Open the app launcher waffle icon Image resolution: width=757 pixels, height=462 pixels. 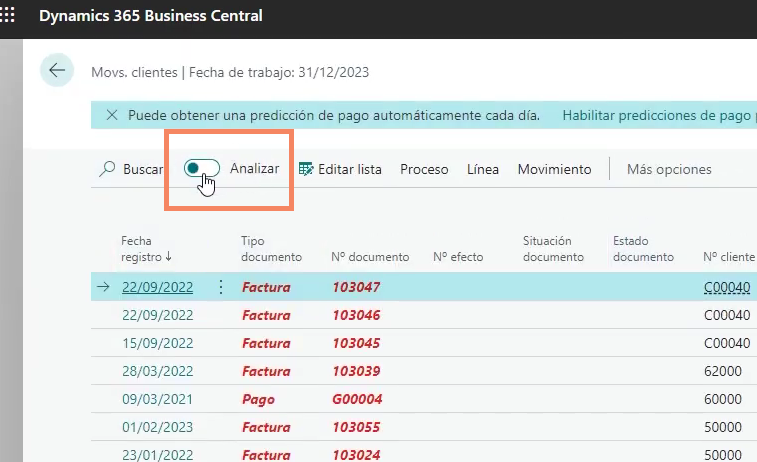point(11,15)
